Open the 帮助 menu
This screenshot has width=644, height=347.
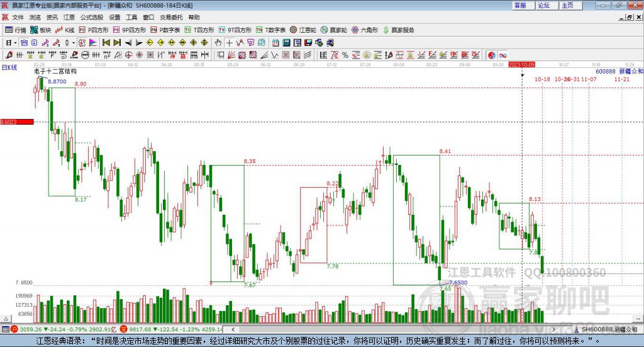(194, 17)
